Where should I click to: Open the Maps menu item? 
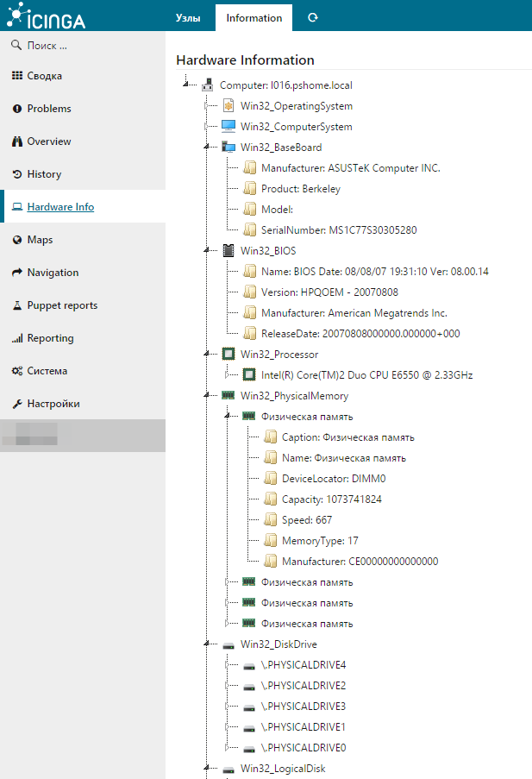(40, 240)
